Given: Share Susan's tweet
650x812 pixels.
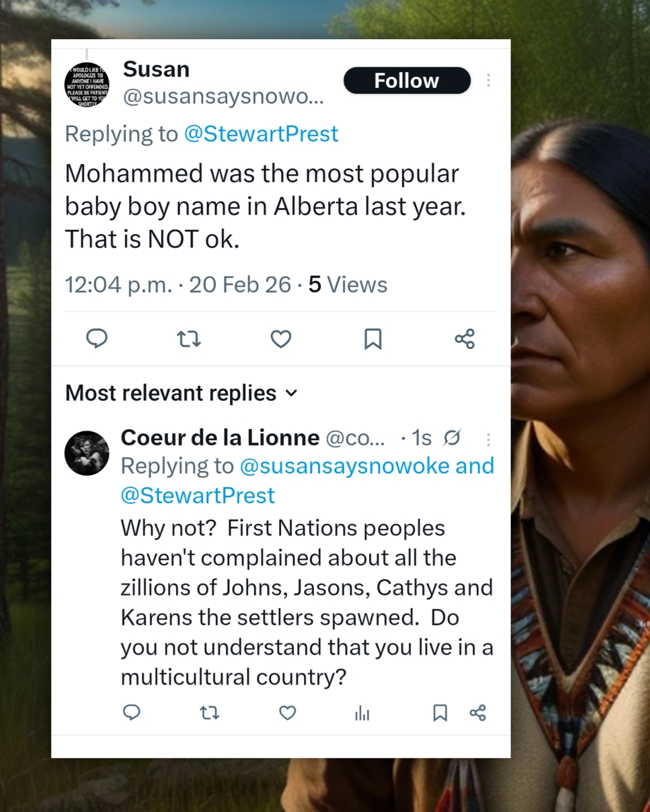Looking at the screenshot, I should [464, 339].
